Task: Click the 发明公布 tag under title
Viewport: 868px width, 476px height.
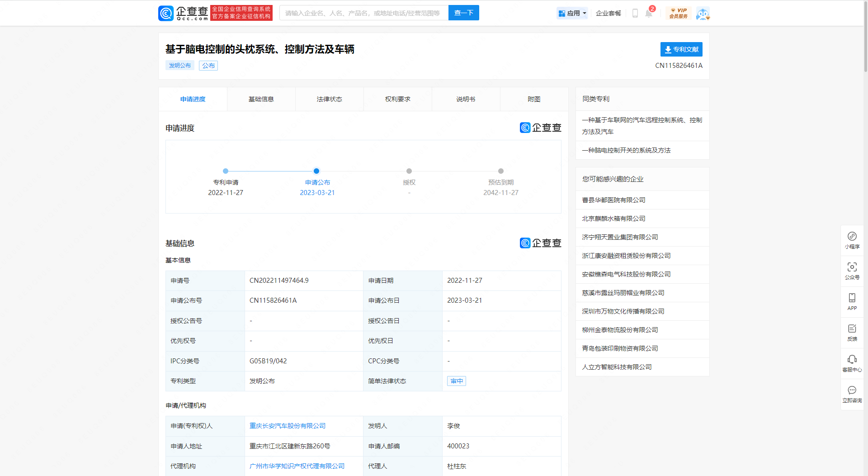Action: click(180, 66)
